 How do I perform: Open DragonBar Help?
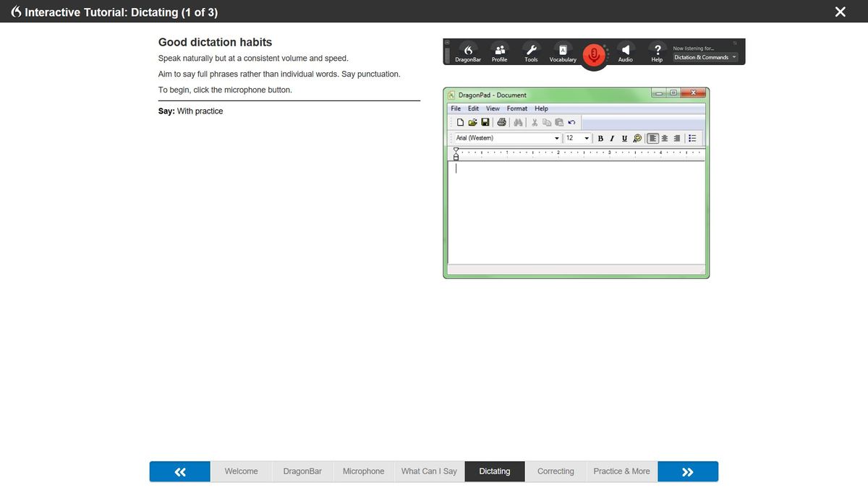tap(656, 51)
